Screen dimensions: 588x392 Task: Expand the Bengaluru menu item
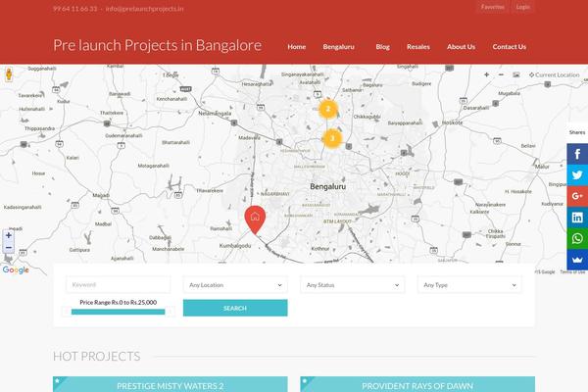click(339, 47)
